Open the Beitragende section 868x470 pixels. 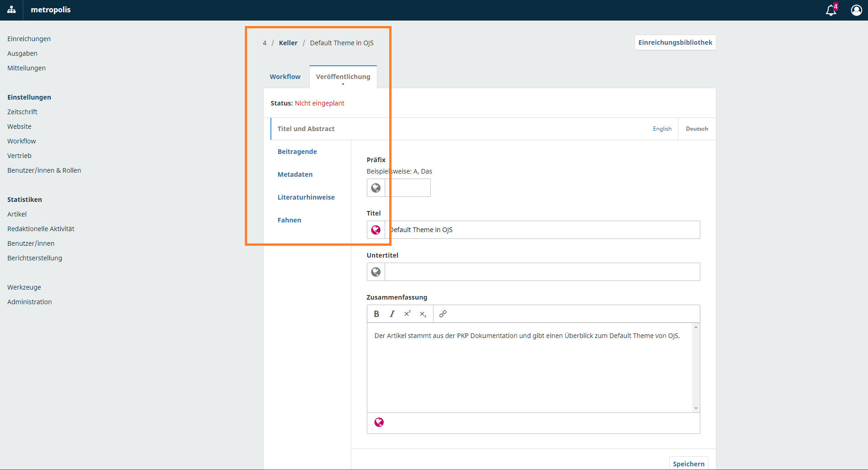pyautogui.click(x=297, y=152)
